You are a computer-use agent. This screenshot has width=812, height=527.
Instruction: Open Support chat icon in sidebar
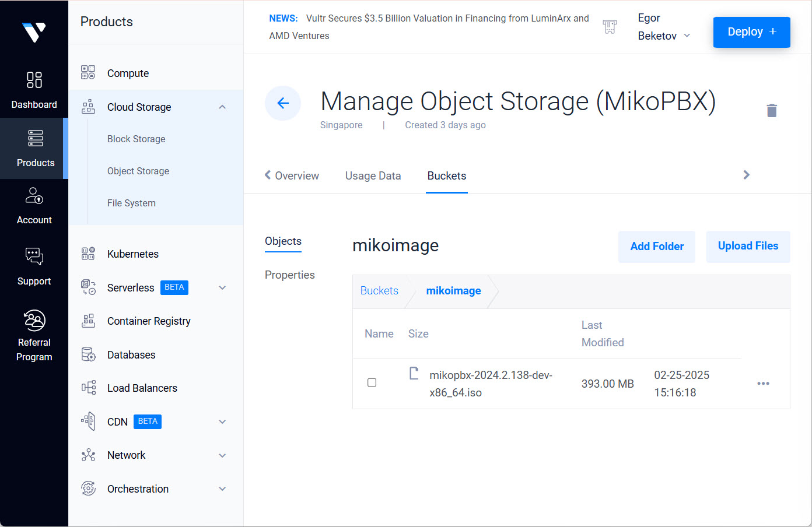(x=34, y=257)
